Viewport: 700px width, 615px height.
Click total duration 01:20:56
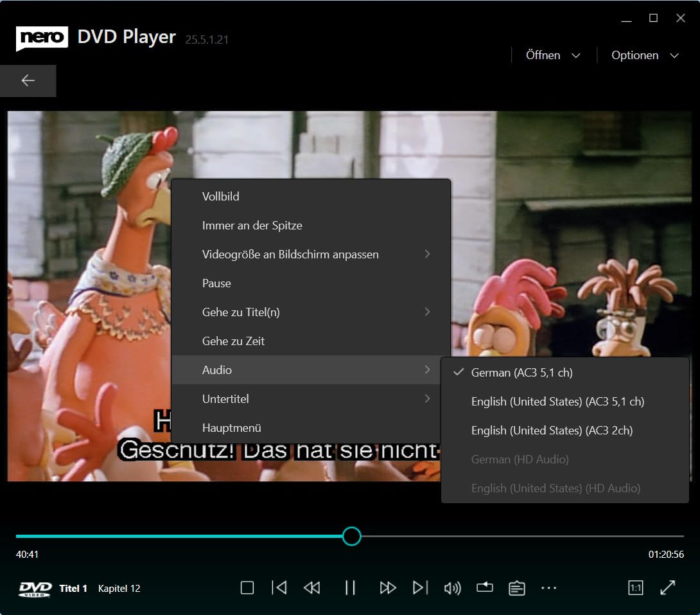tap(665, 554)
